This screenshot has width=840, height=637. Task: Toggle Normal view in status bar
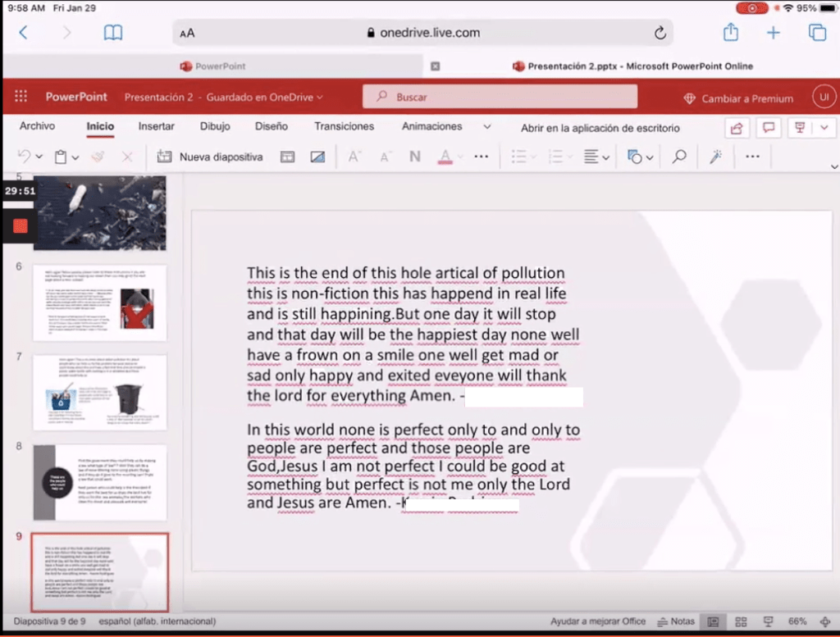pyautogui.click(x=713, y=621)
